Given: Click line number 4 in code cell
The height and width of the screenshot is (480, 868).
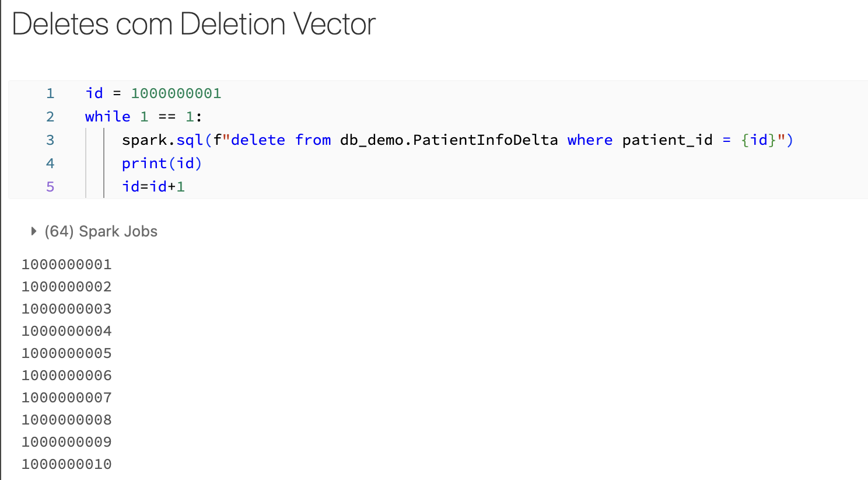Looking at the screenshot, I should click(x=50, y=164).
